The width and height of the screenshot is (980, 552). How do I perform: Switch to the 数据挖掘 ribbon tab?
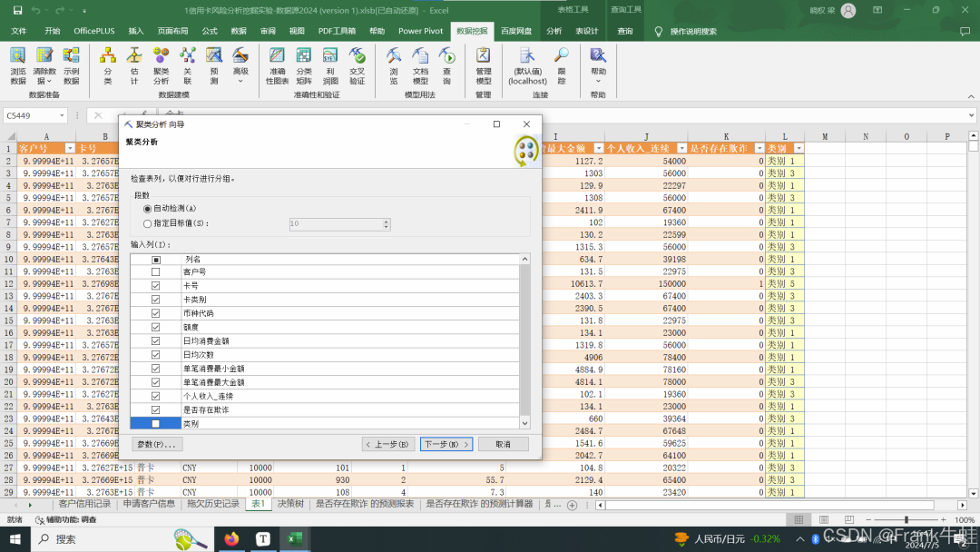tap(471, 31)
